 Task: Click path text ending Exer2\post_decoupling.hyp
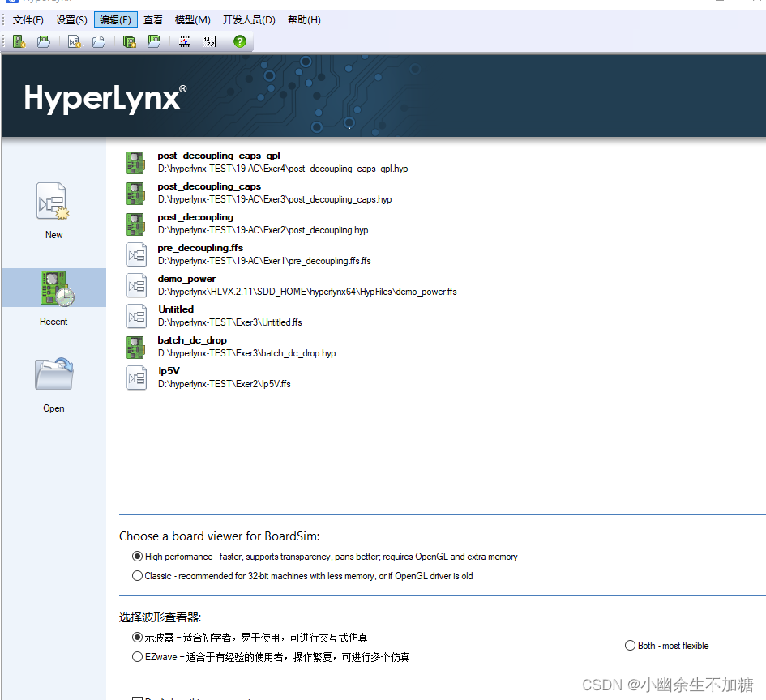pos(263,230)
